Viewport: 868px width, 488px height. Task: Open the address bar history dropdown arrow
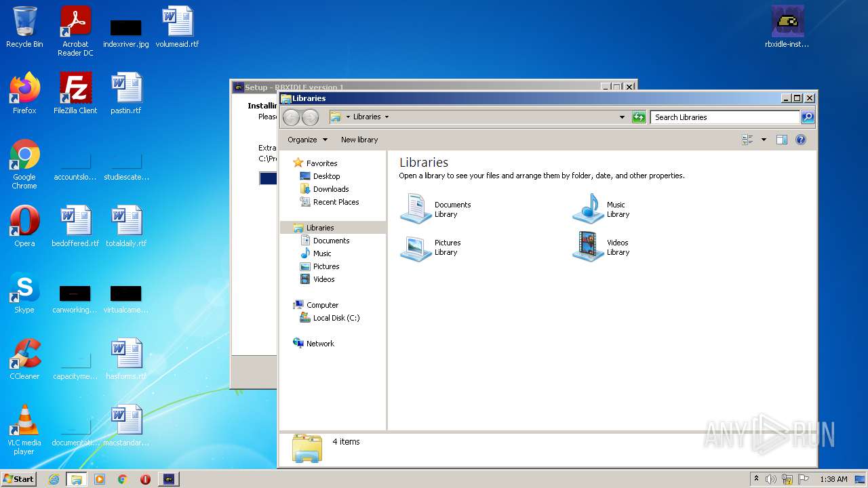622,117
